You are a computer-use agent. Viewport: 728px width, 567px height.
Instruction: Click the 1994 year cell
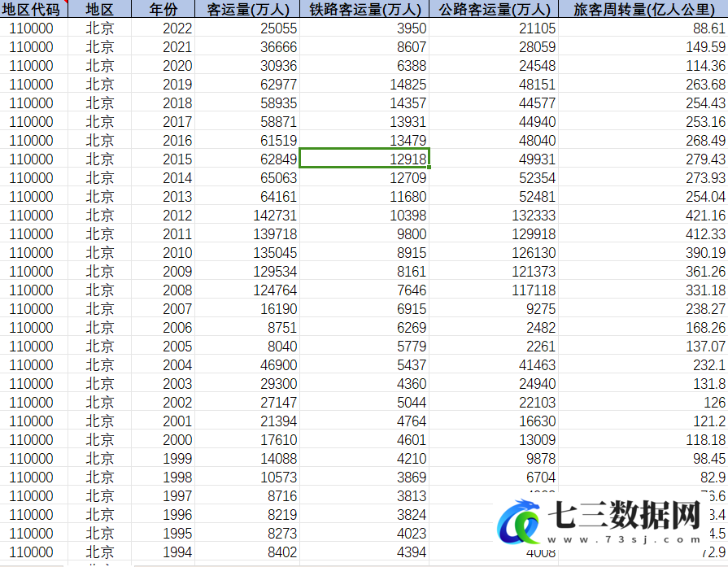pyautogui.click(x=163, y=552)
